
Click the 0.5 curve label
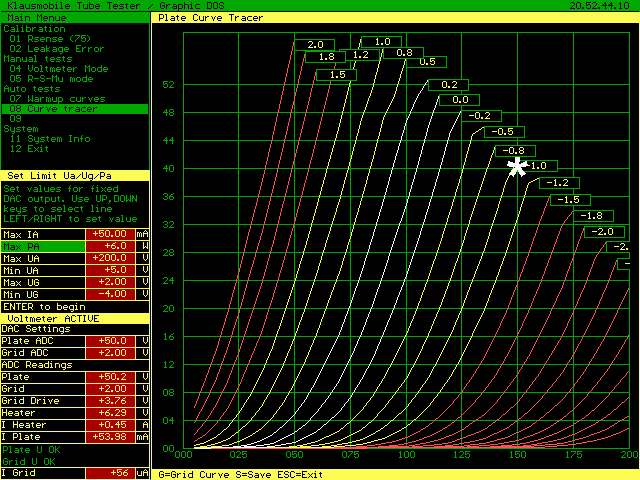click(427, 62)
